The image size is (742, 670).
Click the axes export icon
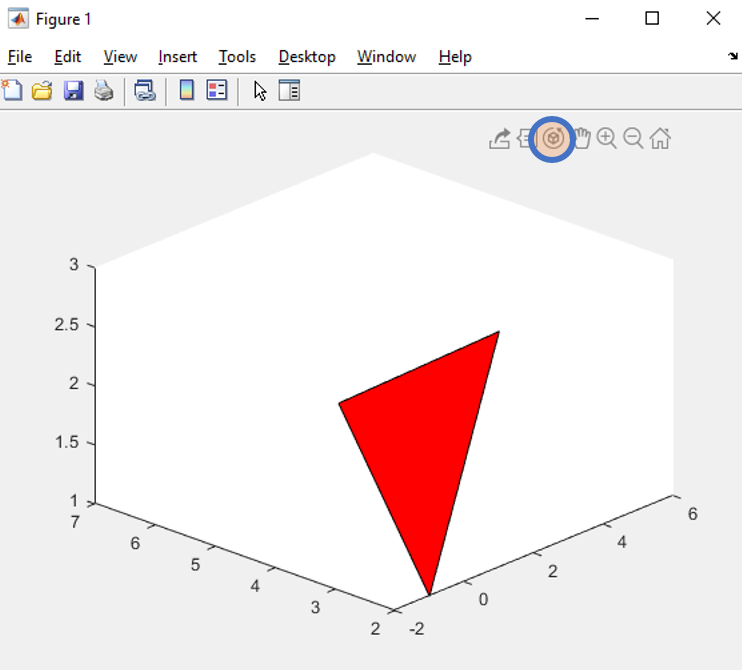(x=500, y=139)
